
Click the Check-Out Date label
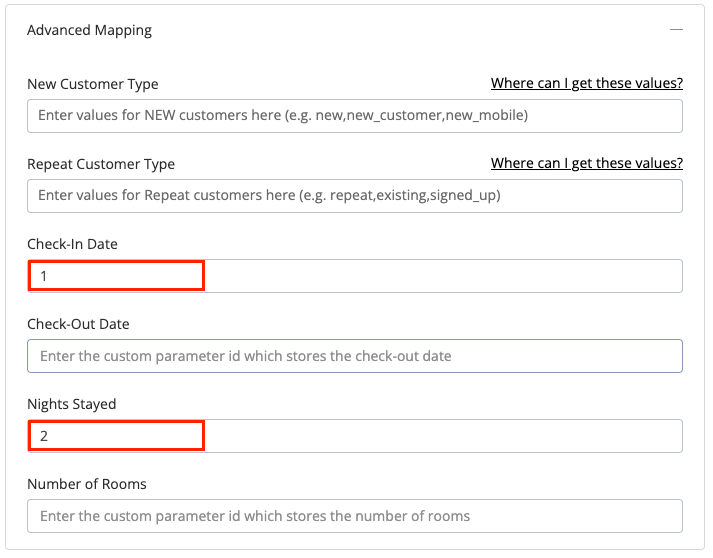(78, 324)
